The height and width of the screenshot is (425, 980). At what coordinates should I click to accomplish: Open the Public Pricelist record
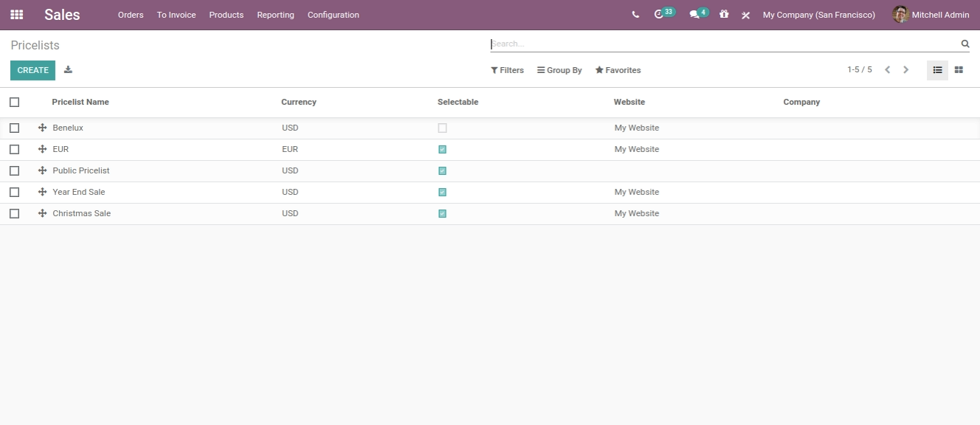click(81, 171)
